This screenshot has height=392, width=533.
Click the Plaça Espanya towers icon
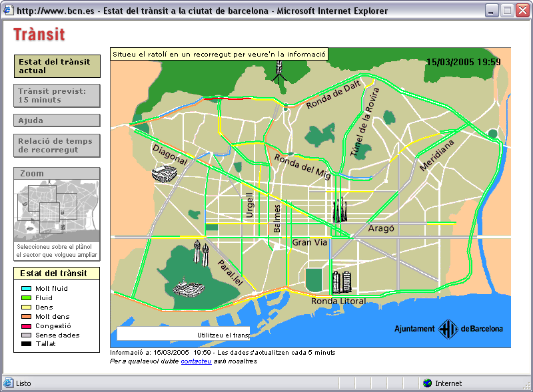pyautogui.click(x=201, y=253)
